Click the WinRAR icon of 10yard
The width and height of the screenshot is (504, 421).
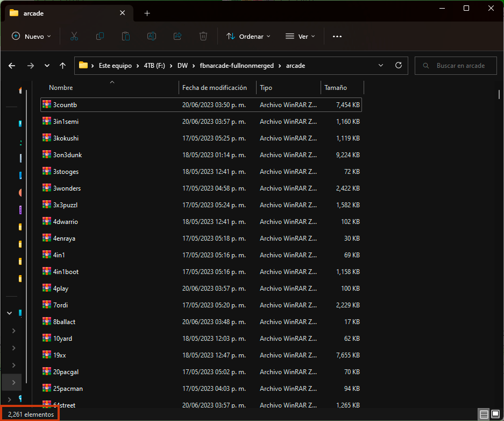[x=47, y=338]
